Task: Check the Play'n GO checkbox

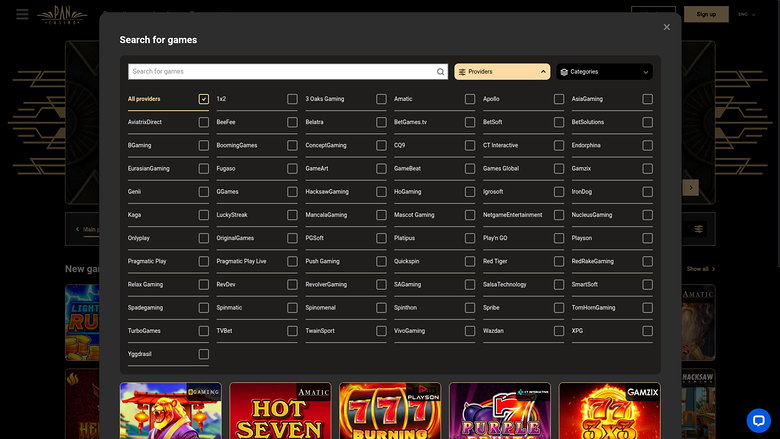Action: tap(559, 238)
